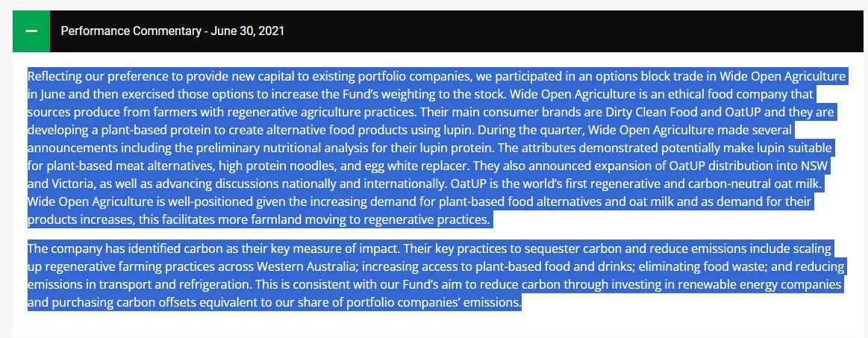Image resolution: width=868 pixels, height=338 pixels.
Task: Click the word "Reflecting" starting the first paragraph
Action: tap(55, 76)
